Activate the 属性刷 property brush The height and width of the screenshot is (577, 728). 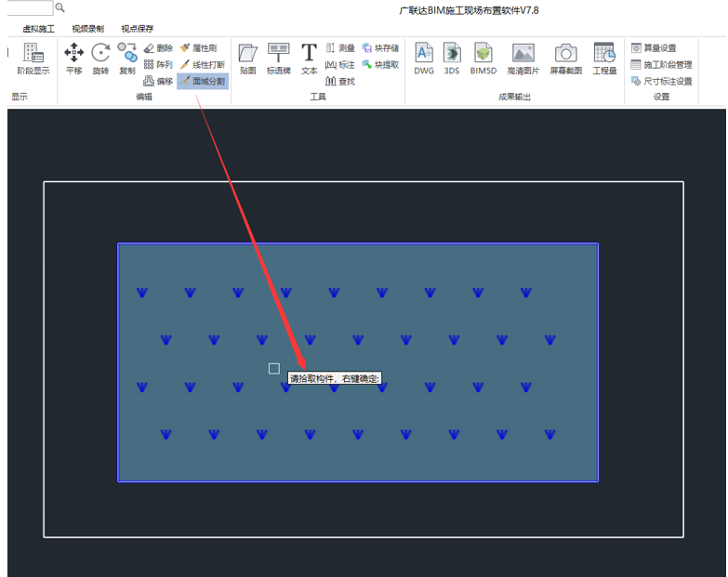point(199,48)
